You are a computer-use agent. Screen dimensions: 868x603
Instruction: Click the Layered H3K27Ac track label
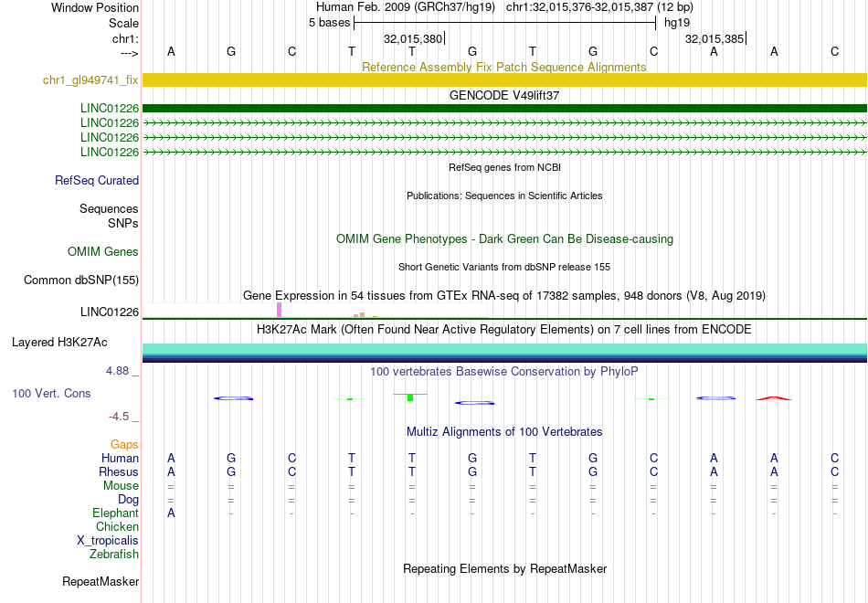pyautogui.click(x=59, y=343)
